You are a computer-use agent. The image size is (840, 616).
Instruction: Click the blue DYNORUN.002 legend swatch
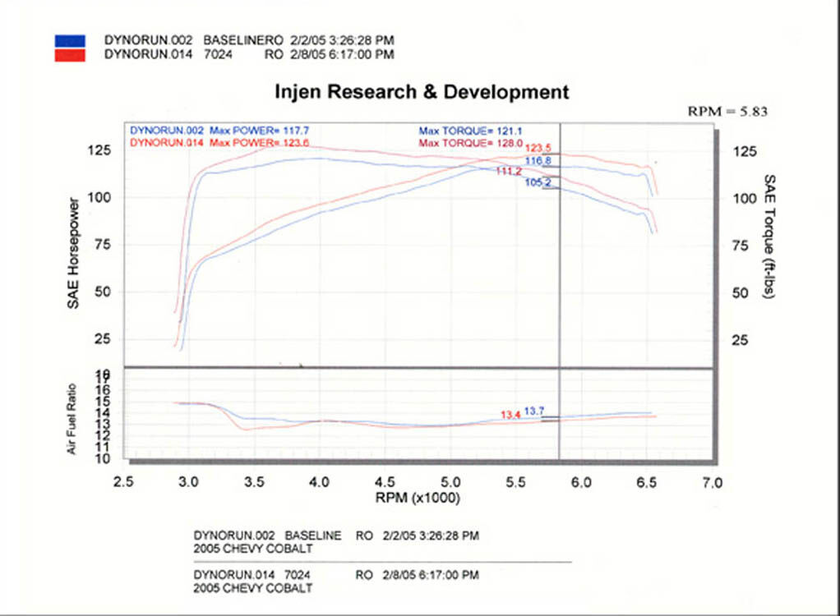[70, 41]
